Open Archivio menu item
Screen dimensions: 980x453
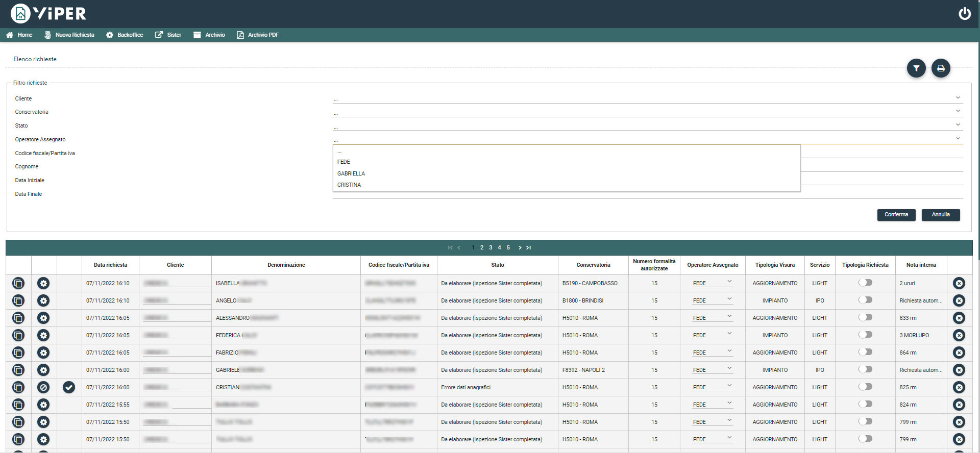coord(209,35)
